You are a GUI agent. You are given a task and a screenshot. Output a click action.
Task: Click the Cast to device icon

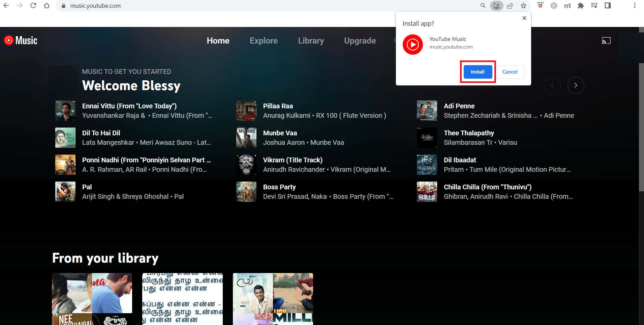(606, 41)
